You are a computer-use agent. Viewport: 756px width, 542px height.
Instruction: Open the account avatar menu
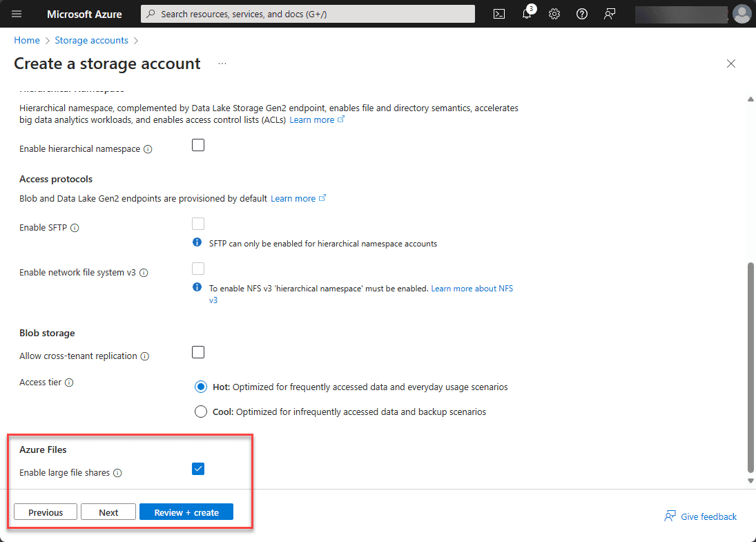click(742, 14)
